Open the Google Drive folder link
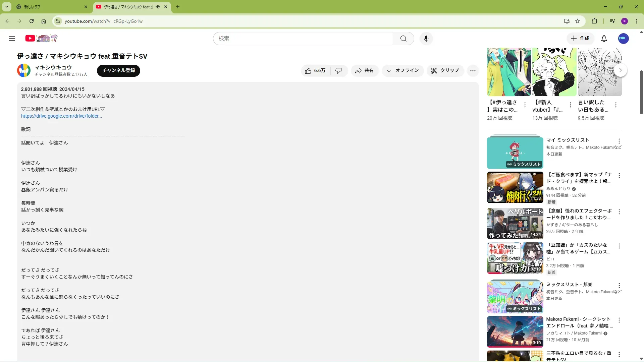 pos(61,116)
